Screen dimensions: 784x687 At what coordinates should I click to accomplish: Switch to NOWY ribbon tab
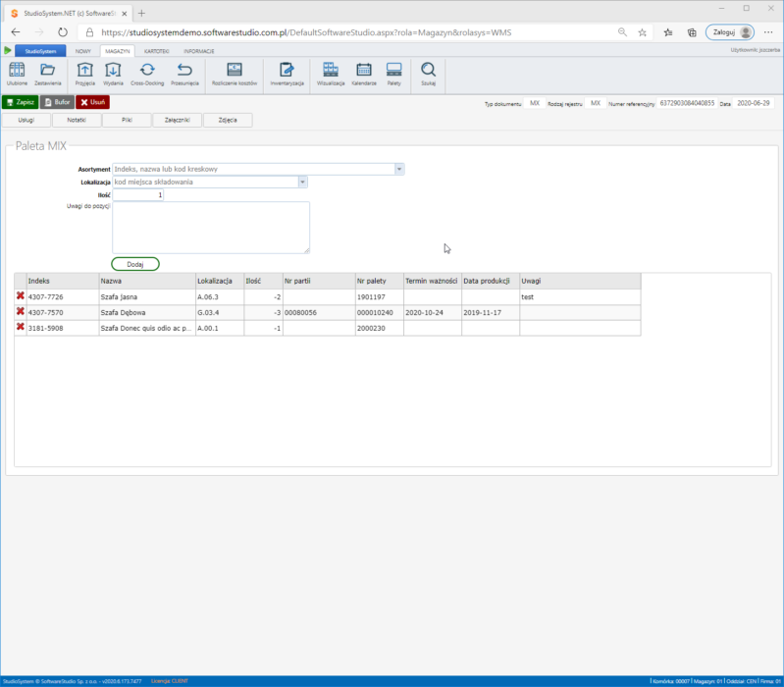click(83, 51)
